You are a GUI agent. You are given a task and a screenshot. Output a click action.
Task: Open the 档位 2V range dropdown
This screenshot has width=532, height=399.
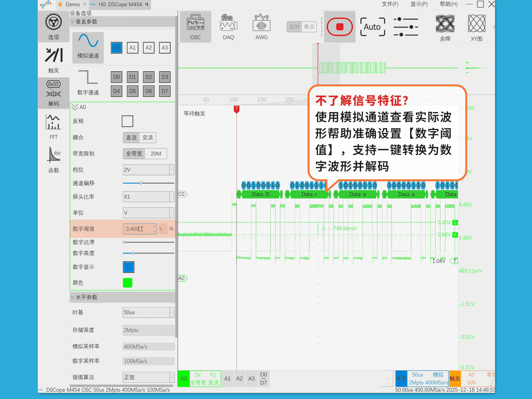click(x=148, y=170)
